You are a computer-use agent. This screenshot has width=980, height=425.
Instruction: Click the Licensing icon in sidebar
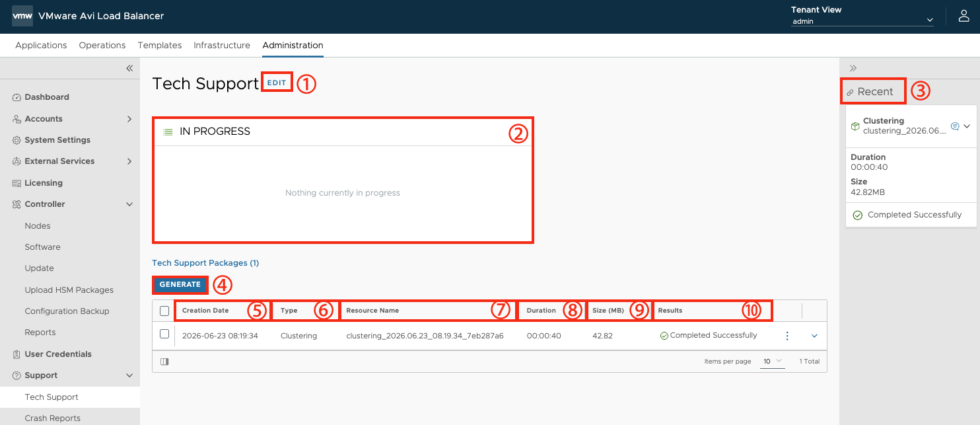17,183
